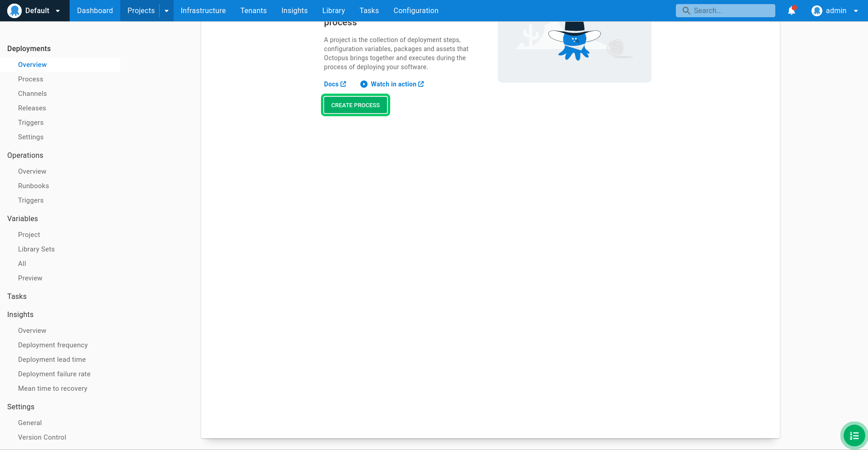Click the Octopus logo in top bar
The width and height of the screenshot is (868, 450).
point(14,10)
